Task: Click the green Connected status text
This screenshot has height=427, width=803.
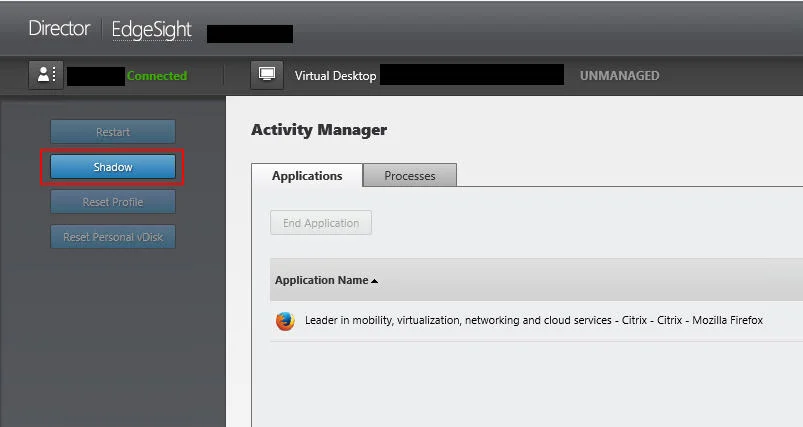Action: coord(157,76)
